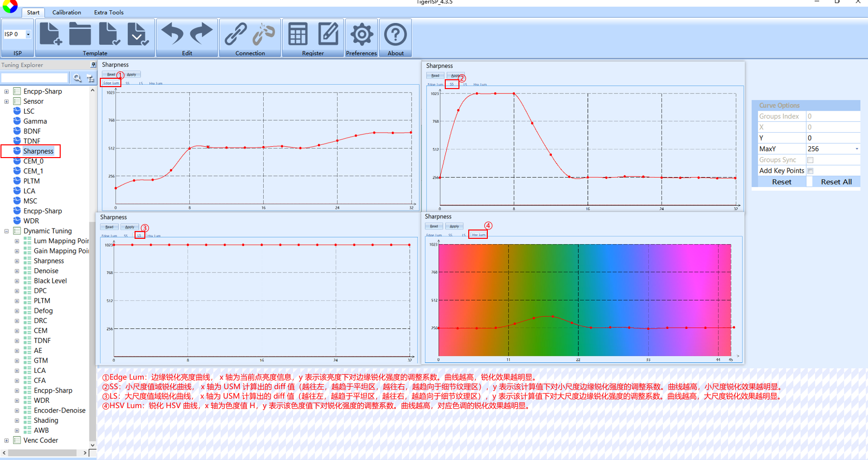Viewport: 868px width, 460px height.
Task: Toggle the Groups Sync checkbox
Action: [x=810, y=160]
